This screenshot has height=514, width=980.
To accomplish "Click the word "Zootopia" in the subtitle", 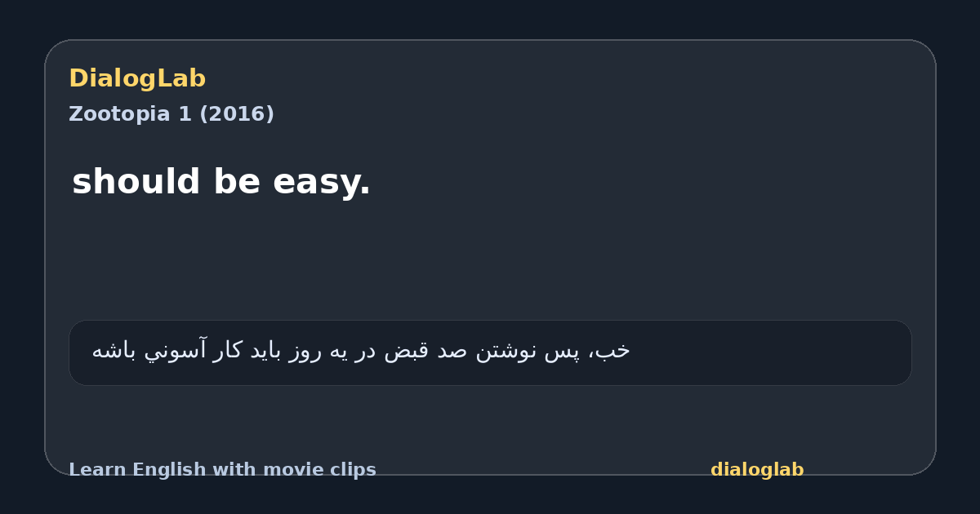I will [x=120, y=114].
